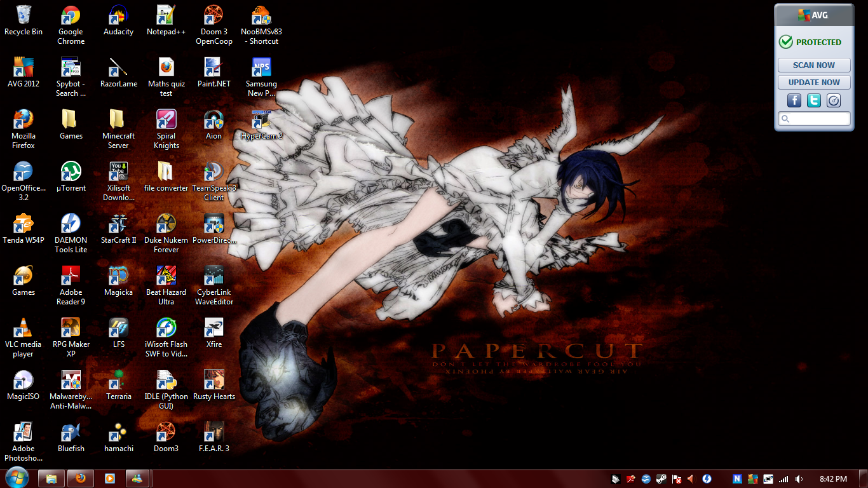Launch Spybot Search desktop icon
This screenshot has height=488, width=868.
click(71, 78)
